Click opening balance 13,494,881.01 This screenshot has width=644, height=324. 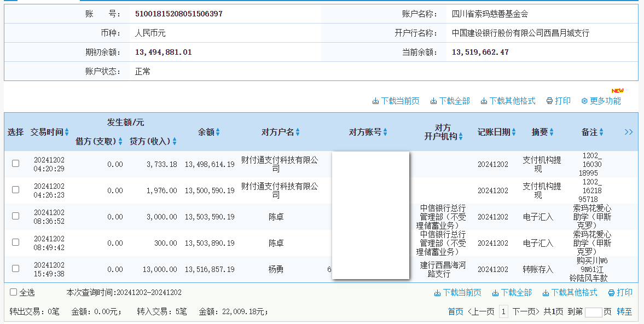coord(164,52)
